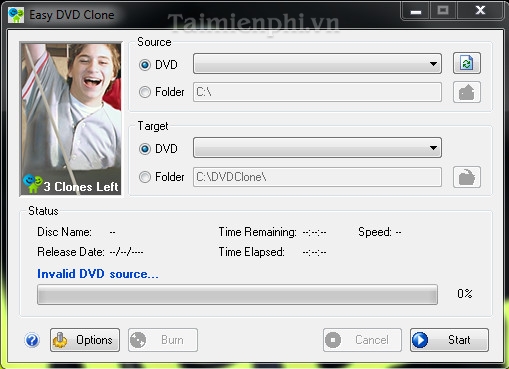
Task: Click the 'Disc Name:' label
Action: (x=64, y=232)
